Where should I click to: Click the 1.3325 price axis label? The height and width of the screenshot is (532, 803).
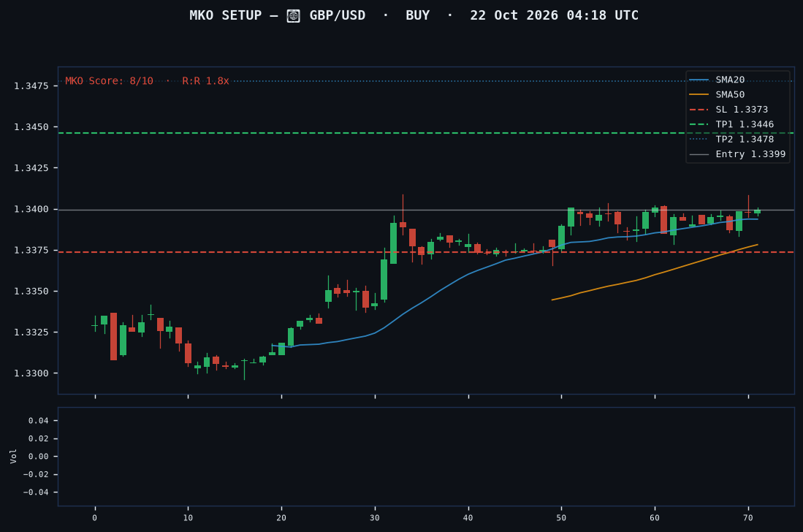[x=31, y=332]
